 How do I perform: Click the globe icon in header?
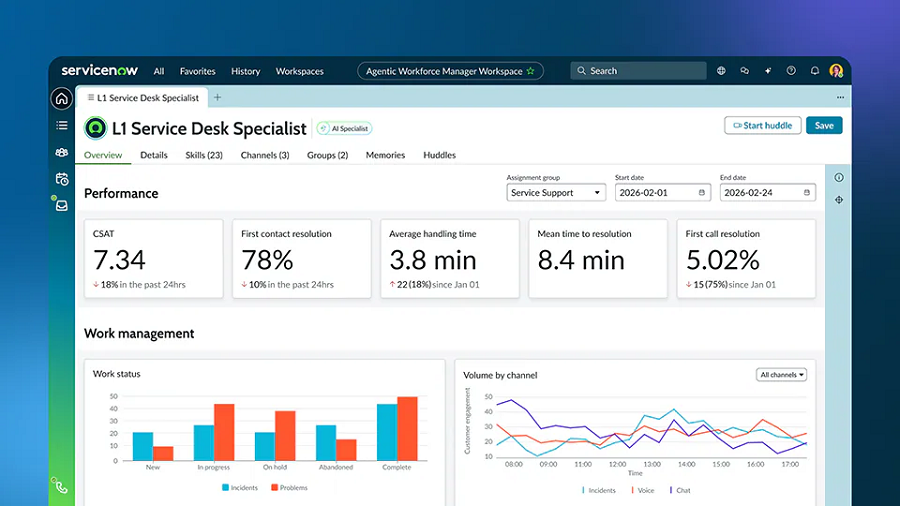pos(721,71)
